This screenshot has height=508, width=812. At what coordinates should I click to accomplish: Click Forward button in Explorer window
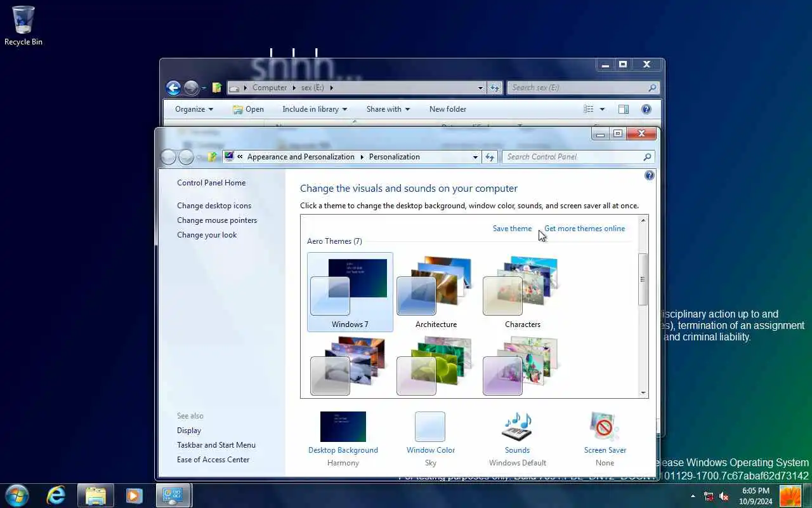pyautogui.click(x=191, y=88)
